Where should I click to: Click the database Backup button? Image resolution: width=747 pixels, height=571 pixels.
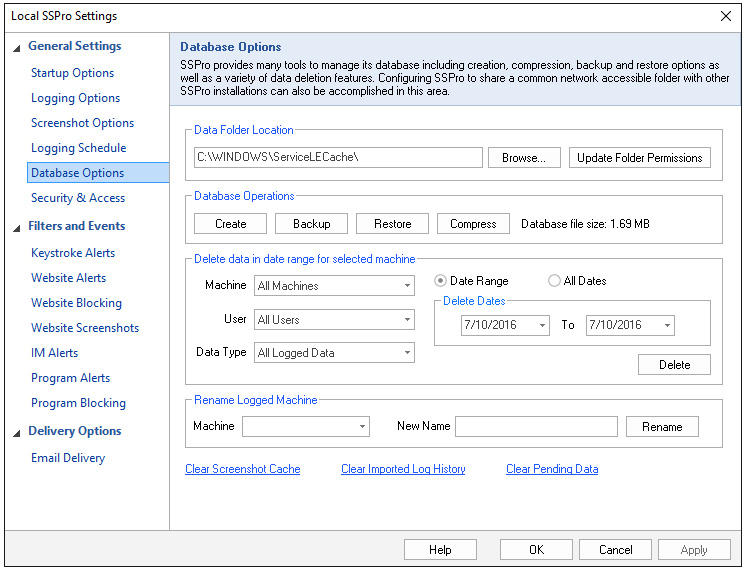312,224
